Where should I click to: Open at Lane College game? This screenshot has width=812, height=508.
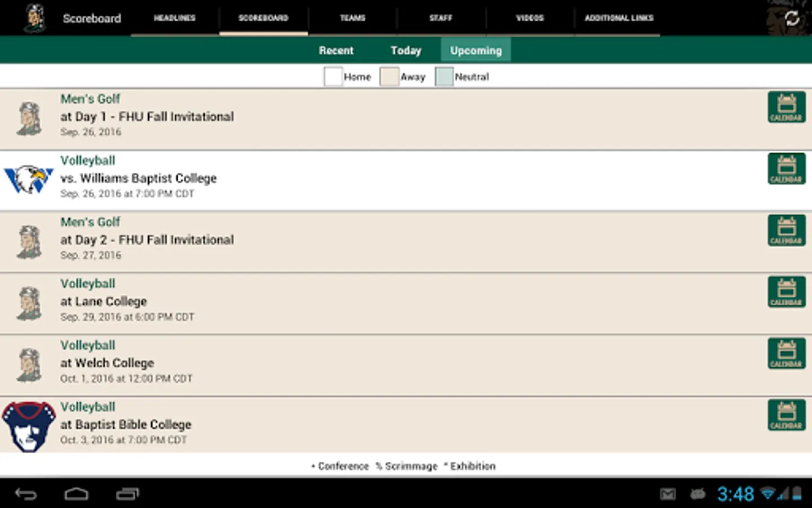point(406,304)
